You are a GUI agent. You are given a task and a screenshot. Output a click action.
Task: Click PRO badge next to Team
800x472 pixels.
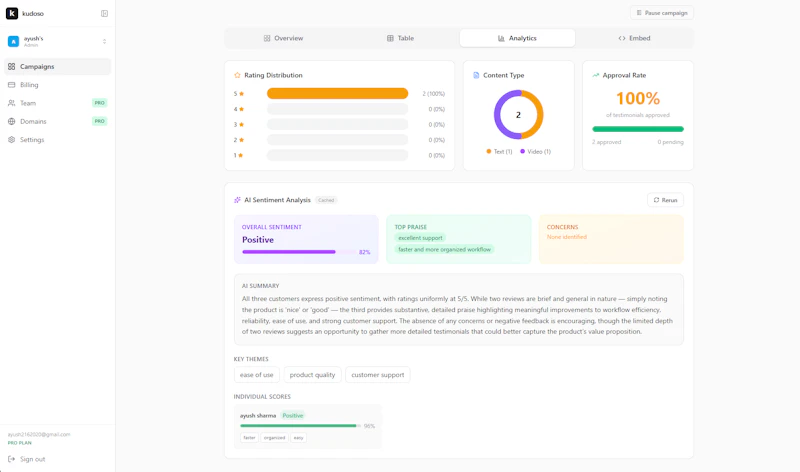tap(99, 103)
